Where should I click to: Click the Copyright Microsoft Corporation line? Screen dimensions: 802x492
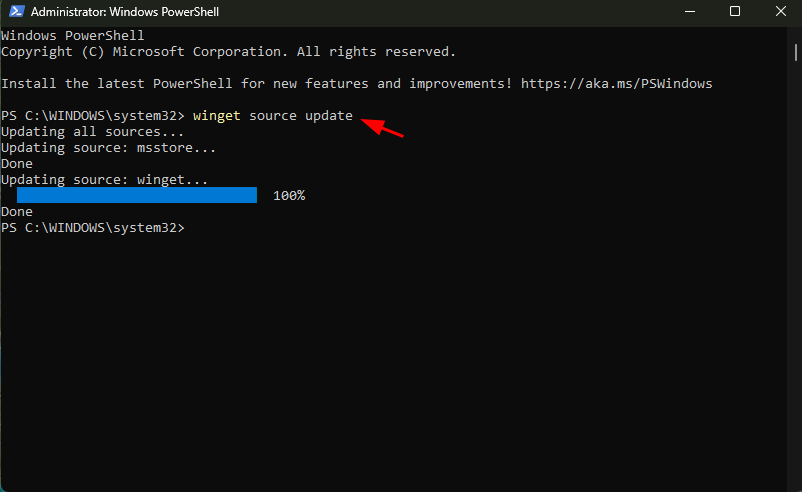[228, 52]
